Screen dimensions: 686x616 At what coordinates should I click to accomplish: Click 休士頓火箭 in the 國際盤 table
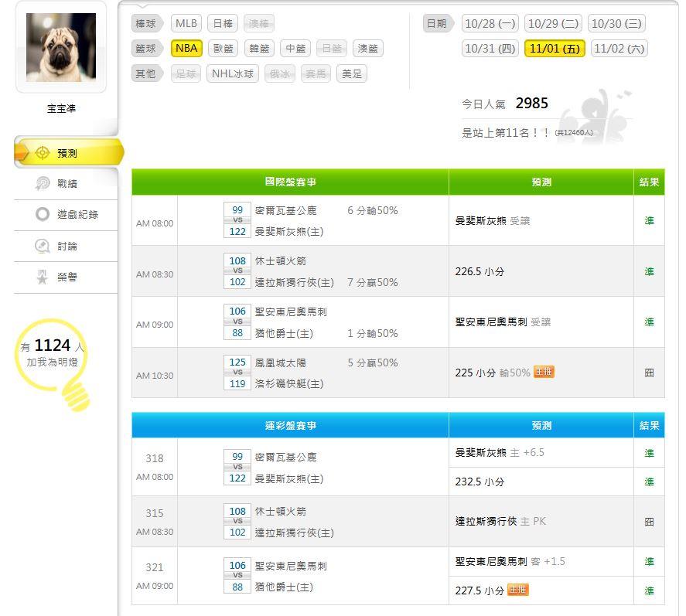coord(281,261)
